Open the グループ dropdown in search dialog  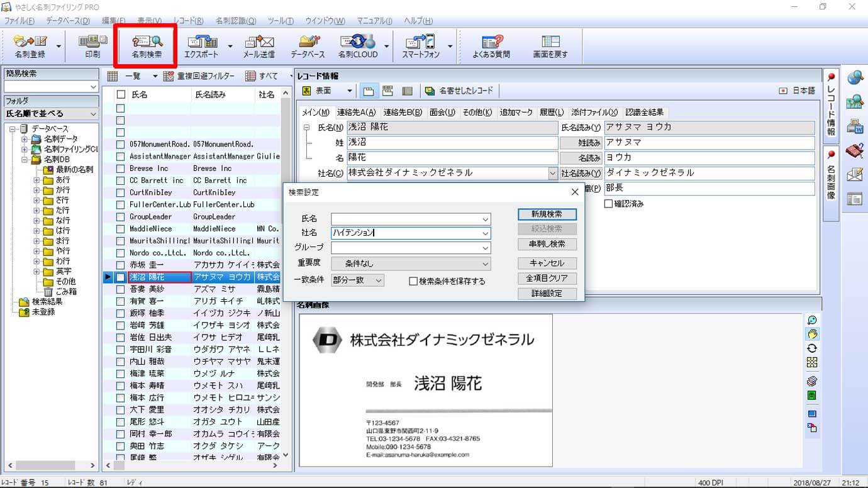pos(485,248)
